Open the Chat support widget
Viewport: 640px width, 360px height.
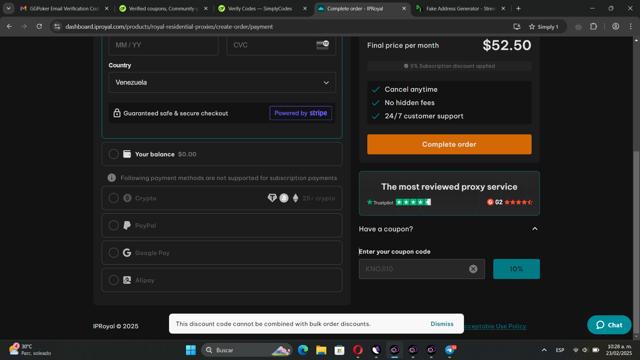(609, 325)
